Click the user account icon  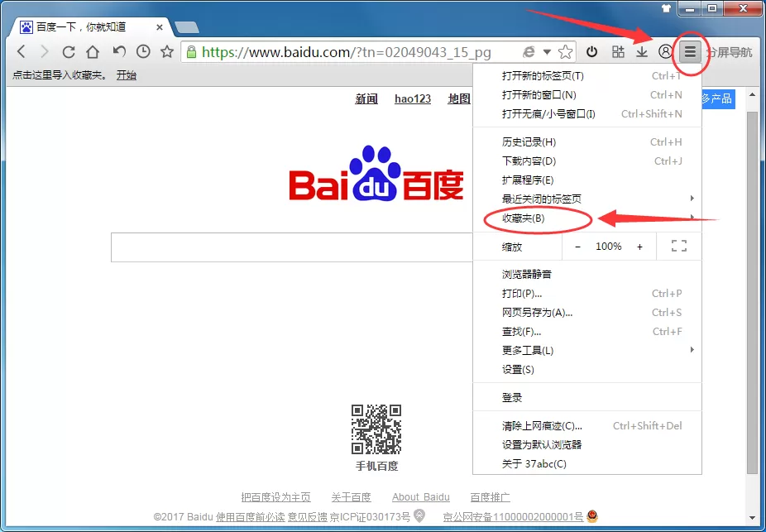pos(665,51)
